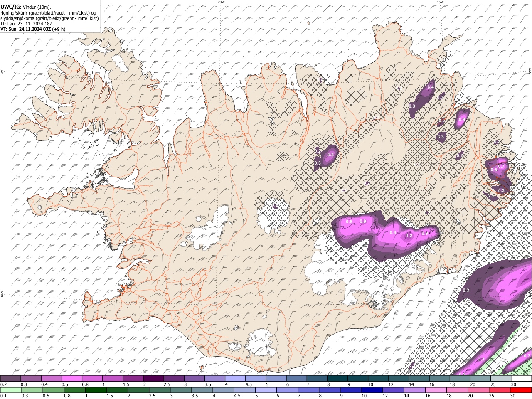Viewport: 532px width, 399px height.
Task: Select the 'IT: Lau. 23. 11. 2024 18Z' line
Action: (x=26, y=24)
